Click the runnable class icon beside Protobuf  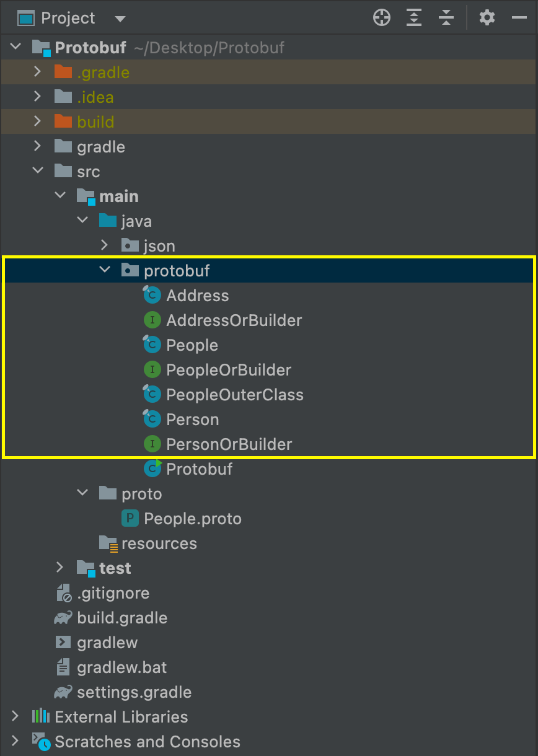coord(152,468)
